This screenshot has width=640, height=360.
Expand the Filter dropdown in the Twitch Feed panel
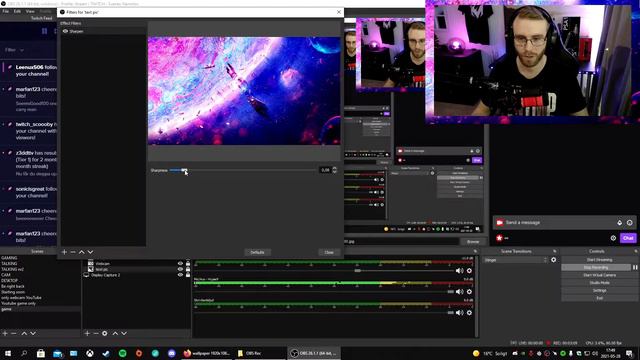coord(15,50)
